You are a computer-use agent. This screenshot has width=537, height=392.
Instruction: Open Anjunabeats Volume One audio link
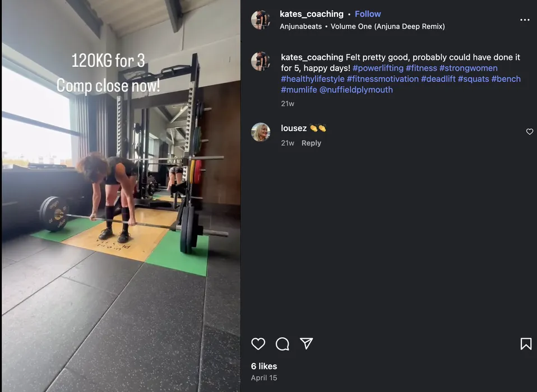(x=362, y=26)
